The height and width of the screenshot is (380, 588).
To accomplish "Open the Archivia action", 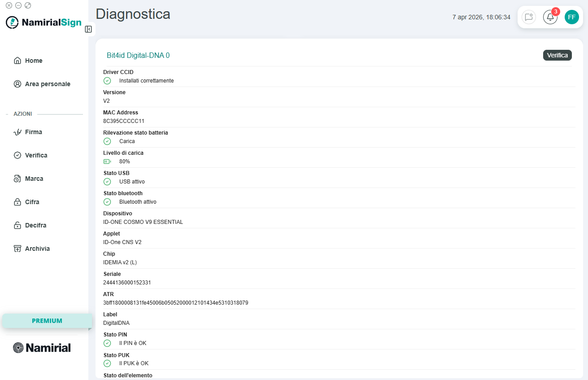I will [37, 249].
